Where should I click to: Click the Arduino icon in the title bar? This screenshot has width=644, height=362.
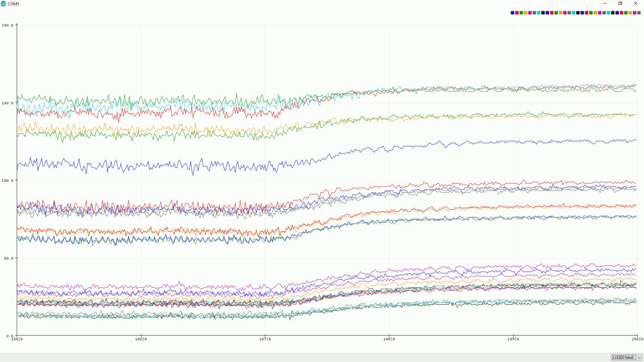click(x=4, y=4)
